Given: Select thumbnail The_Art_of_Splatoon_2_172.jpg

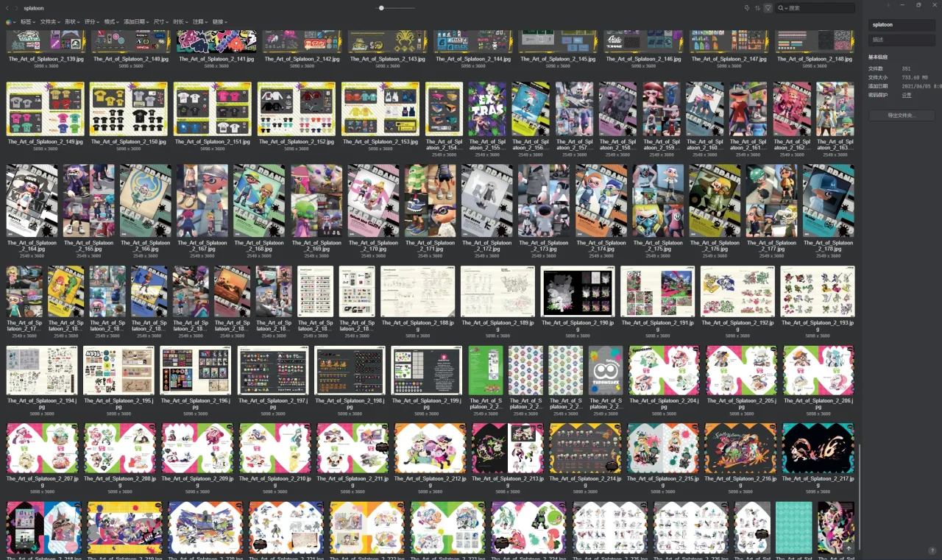Looking at the screenshot, I should tap(486, 200).
